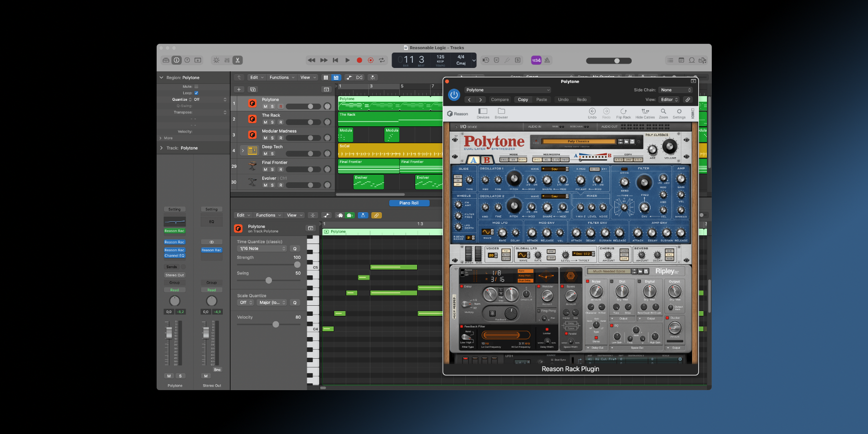The height and width of the screenshot is (434, 868).
Task: Enable the Loop checkbox in Region inspector
Action: 196,93
